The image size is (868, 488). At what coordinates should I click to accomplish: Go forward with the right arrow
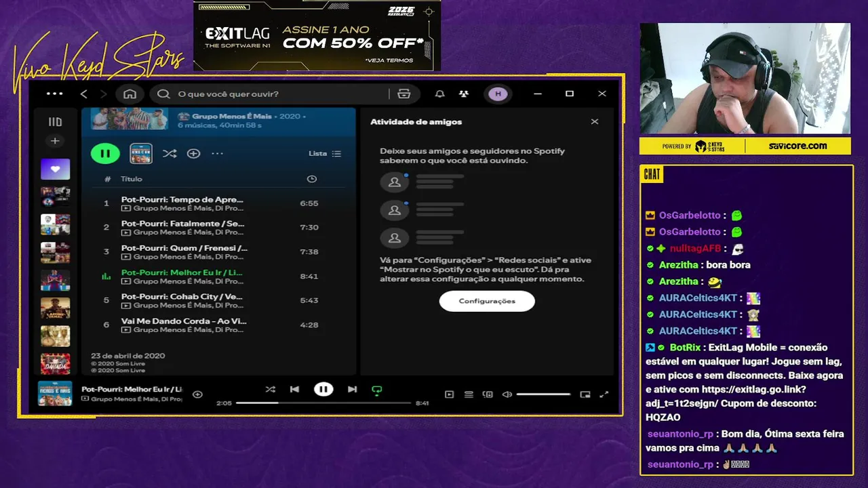[103, 94]
